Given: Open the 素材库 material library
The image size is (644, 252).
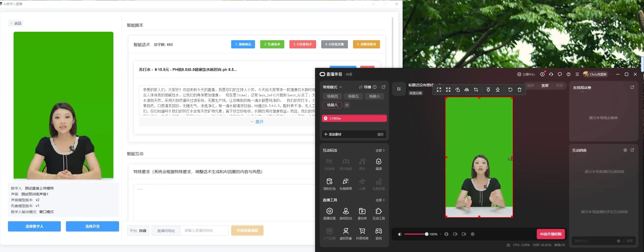Looking at the screenshot, I should click(362, 214).
